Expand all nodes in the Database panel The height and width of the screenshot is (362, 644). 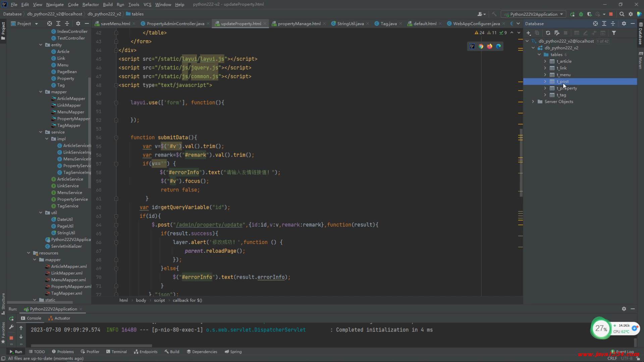pyautogui.click(x=604, y=23)
